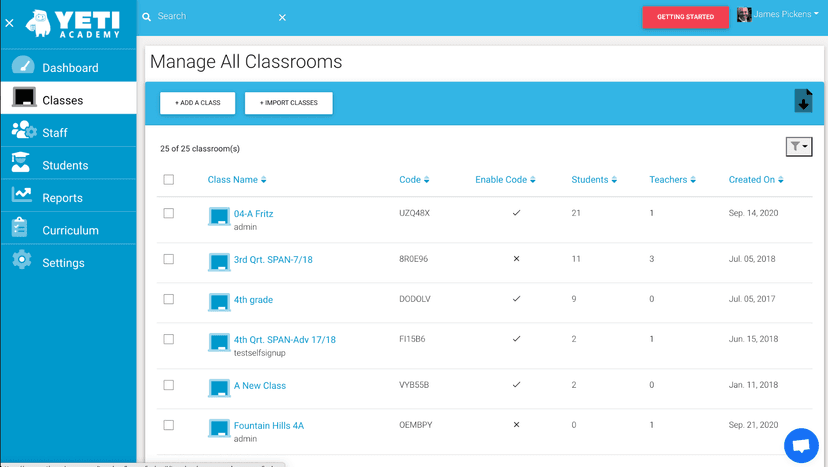
Task: Click the Students graduate icon
Action: 21,162
